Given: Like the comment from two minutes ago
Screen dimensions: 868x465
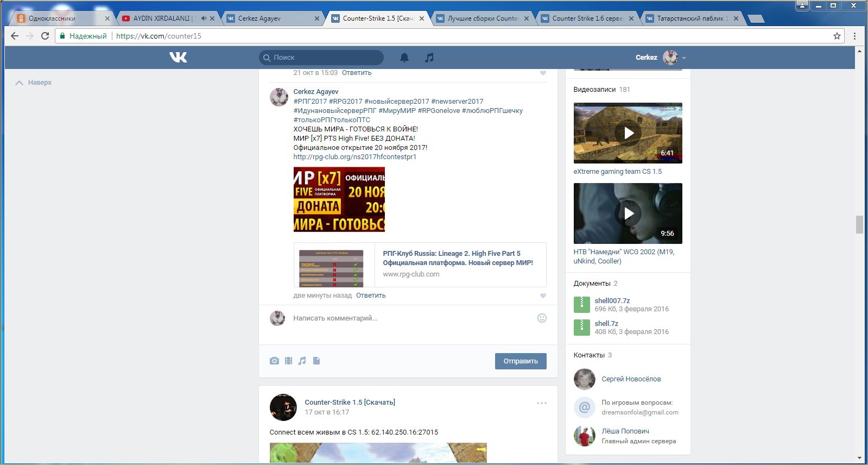Looking at the screenshot, I should pos(543,296).
